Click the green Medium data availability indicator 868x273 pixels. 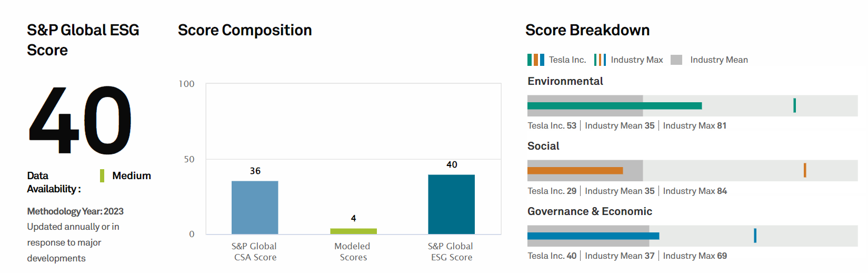[102, 175]
